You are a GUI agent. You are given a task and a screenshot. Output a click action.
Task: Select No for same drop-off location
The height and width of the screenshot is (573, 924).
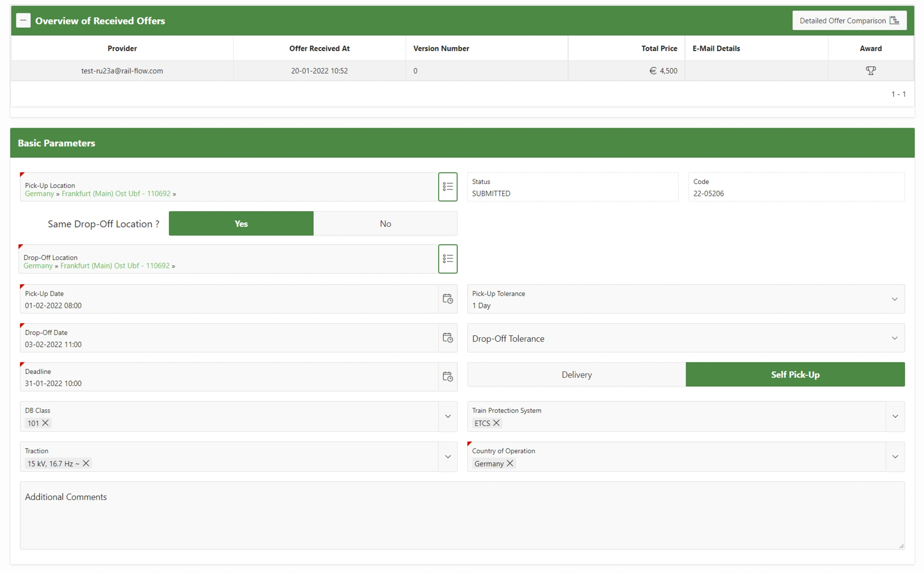pos(385,224)
